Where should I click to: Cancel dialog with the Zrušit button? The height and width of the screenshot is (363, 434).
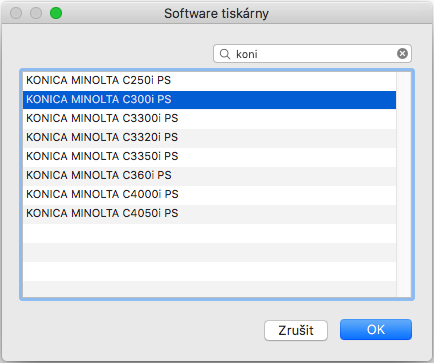(296, 330)
